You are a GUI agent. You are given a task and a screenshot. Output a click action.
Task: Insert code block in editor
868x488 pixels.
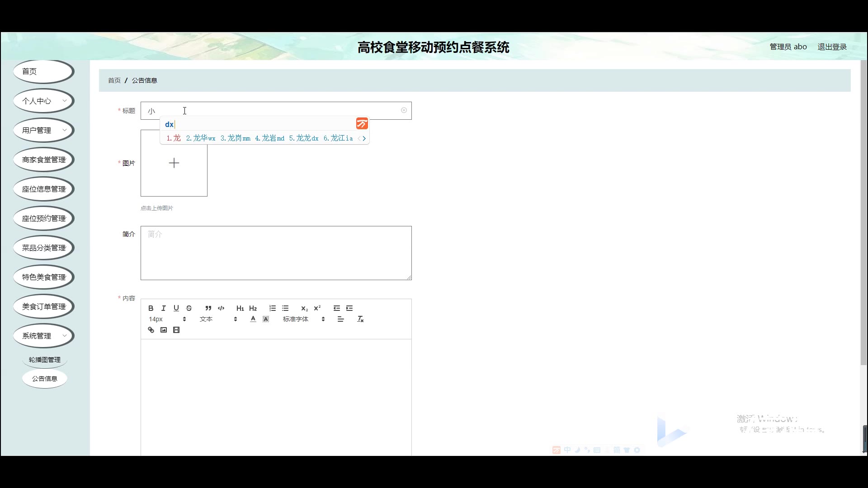[221, 308]
